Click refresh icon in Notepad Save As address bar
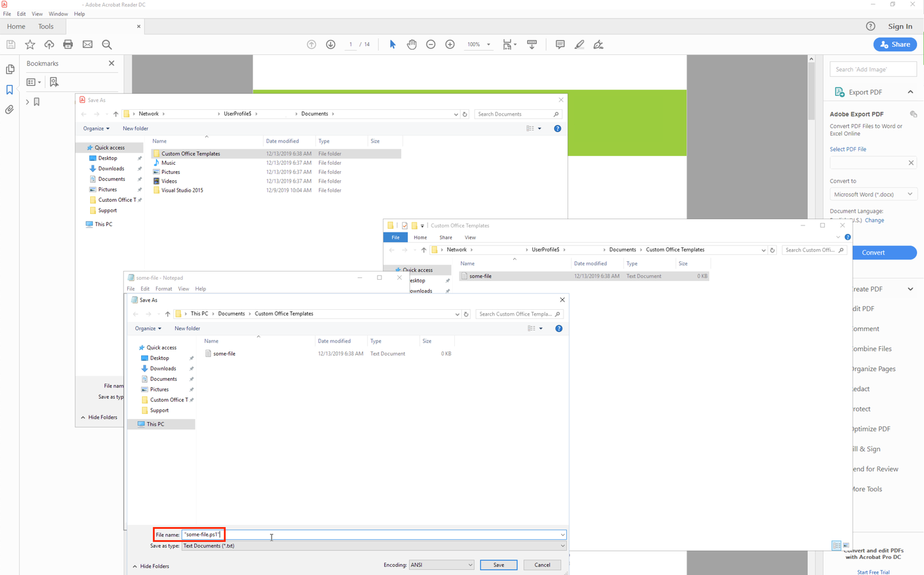924x575 pixels. pyautogui.click(x=466, y=314)
